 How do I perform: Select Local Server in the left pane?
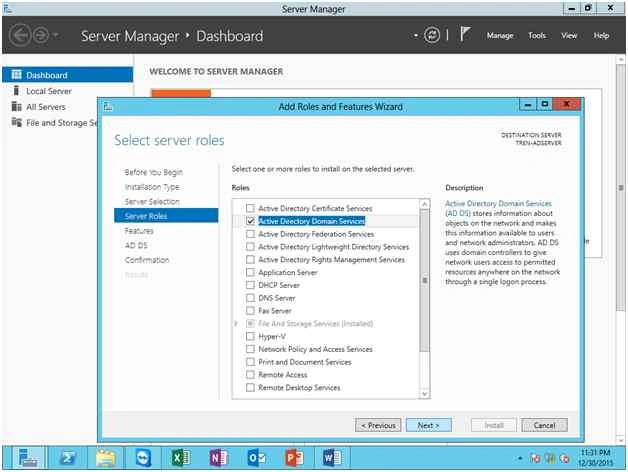[x=48, y=91]
